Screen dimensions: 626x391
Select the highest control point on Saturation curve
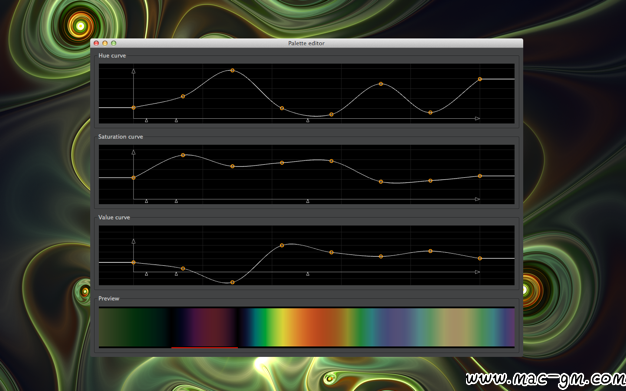(183, 155)
